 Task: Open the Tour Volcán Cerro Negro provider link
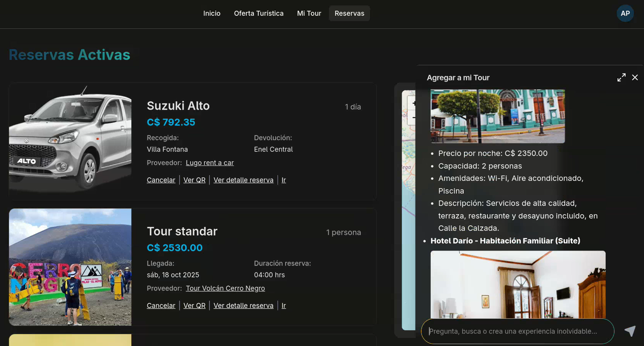[x=225, y=289]
